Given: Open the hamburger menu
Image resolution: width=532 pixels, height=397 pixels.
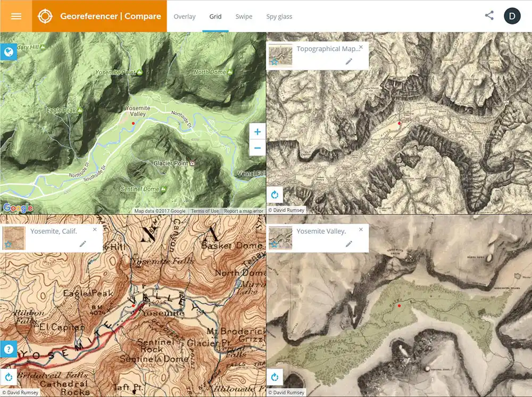Looking at the screenshot, I should point(16,16).
